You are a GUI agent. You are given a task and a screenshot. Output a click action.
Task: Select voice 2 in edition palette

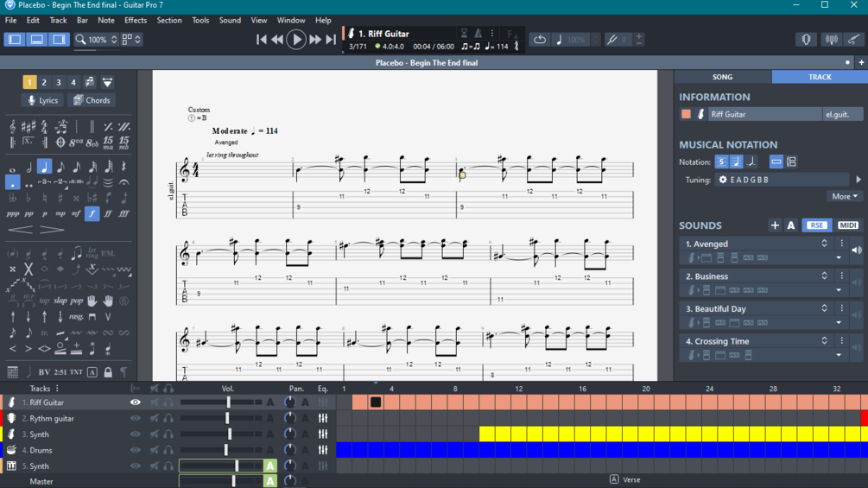coord(44,82)
